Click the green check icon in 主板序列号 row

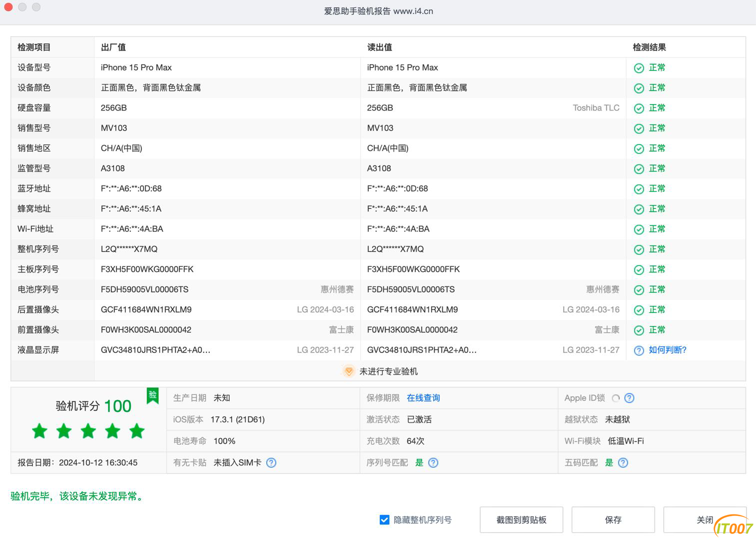[639, 270]
